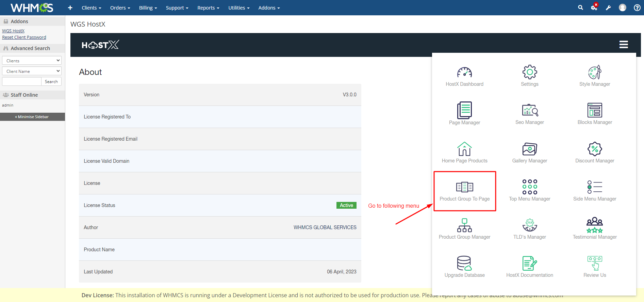Viewport: 644px width, 302px height.
Task: Expand the Client Name field dropdown
Action: (32, 71)
